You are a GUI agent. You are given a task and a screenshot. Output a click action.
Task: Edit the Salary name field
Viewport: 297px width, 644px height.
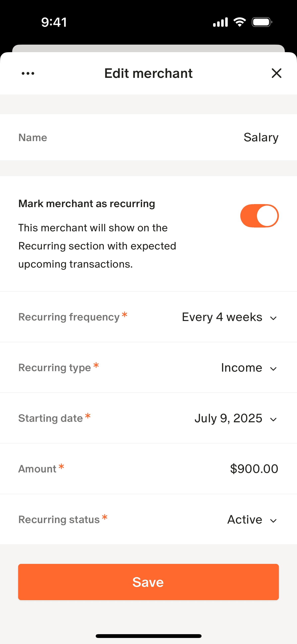[261, 138]
